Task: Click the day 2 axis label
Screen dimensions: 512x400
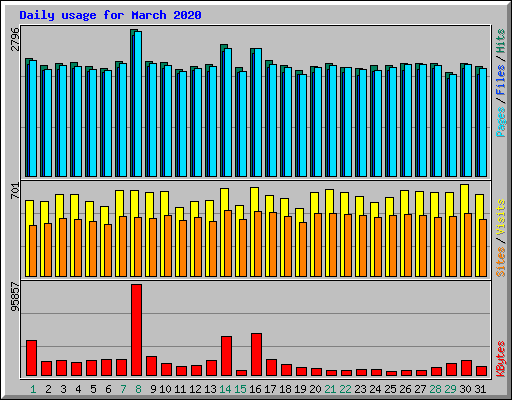Action: point(48,389)
